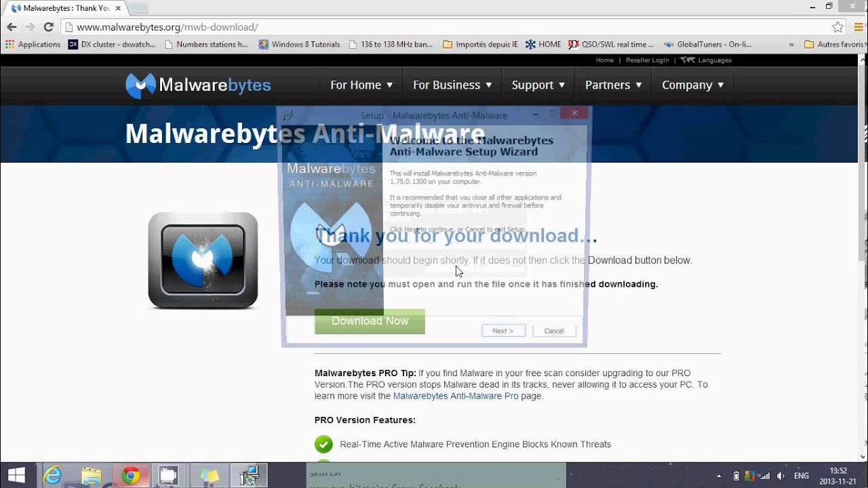This screenshot has width=868, height=488.
Task: Expand the Company menu
Action: click(x=693, y=85)
